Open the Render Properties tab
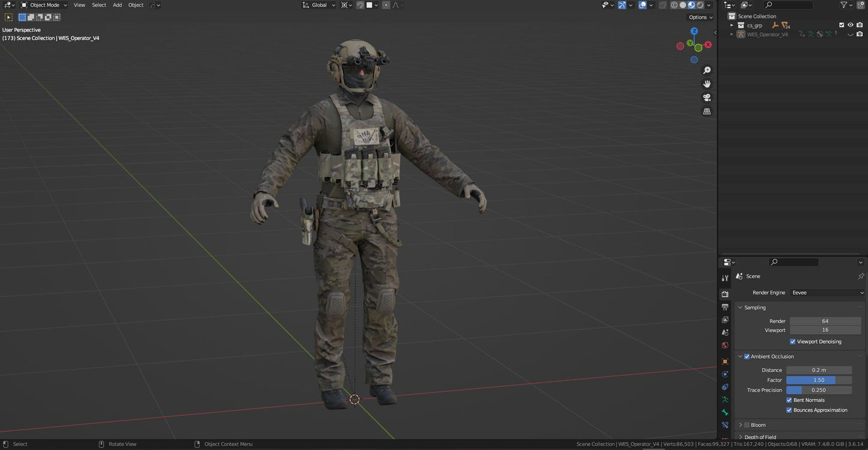 tap(724, 294)
